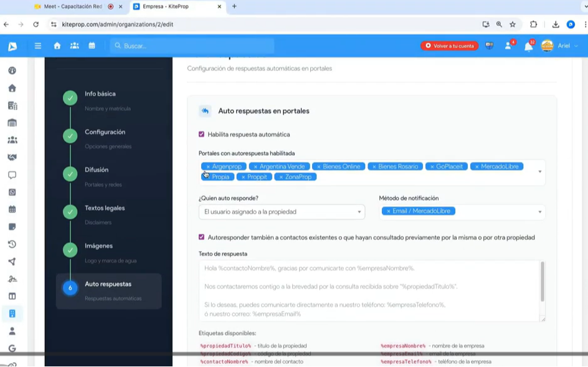Open the house icon in left sidebar
588x367 pixels.
12,88
